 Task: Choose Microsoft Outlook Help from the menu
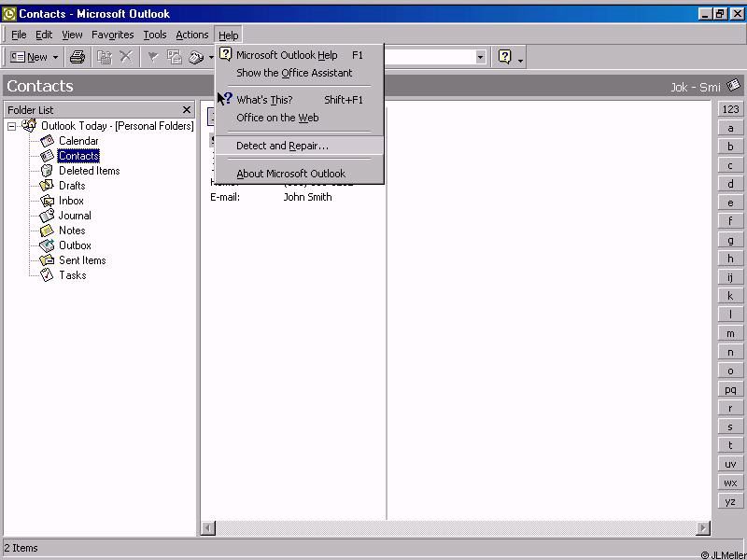click(300, 55)
